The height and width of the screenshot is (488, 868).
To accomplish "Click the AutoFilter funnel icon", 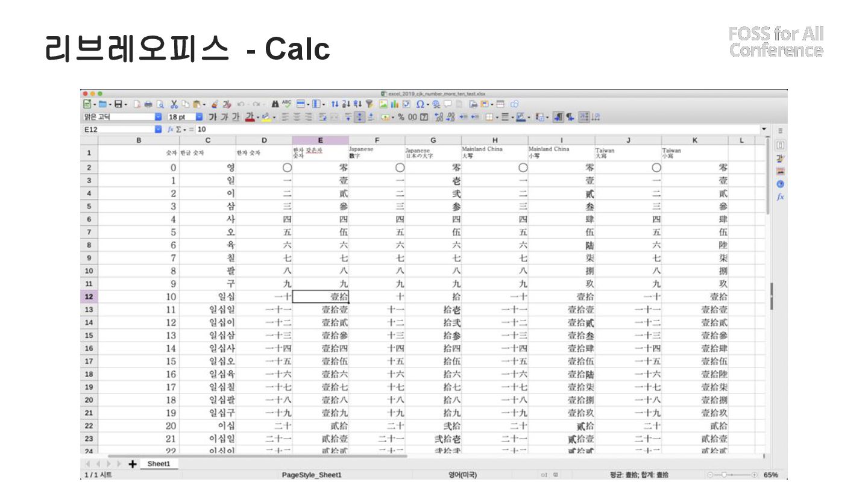I will tap(369, 104).
